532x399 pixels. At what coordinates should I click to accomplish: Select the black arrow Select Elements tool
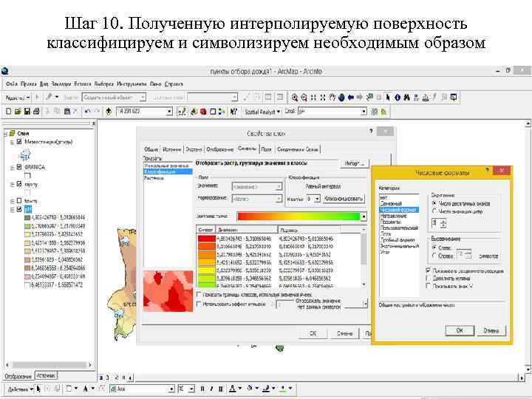tap(388, 98)
